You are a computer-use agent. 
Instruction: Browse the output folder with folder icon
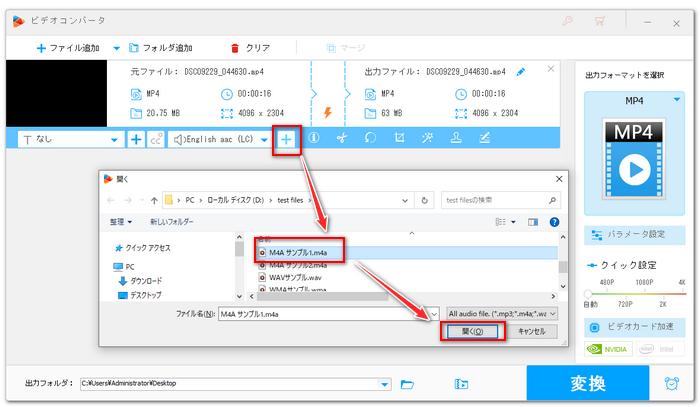click(407, 384)
